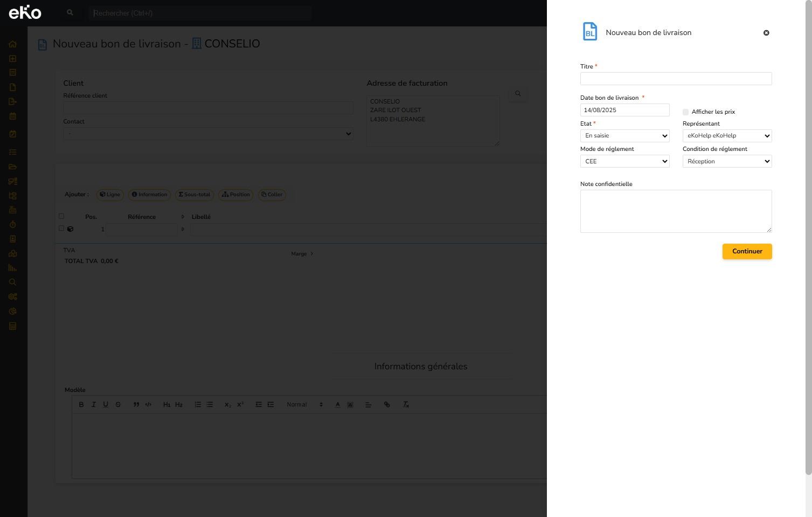This screenshot has width=812, height=517.
Task: Click the magnifier icon beside the search bar
Action: point(70,12)
